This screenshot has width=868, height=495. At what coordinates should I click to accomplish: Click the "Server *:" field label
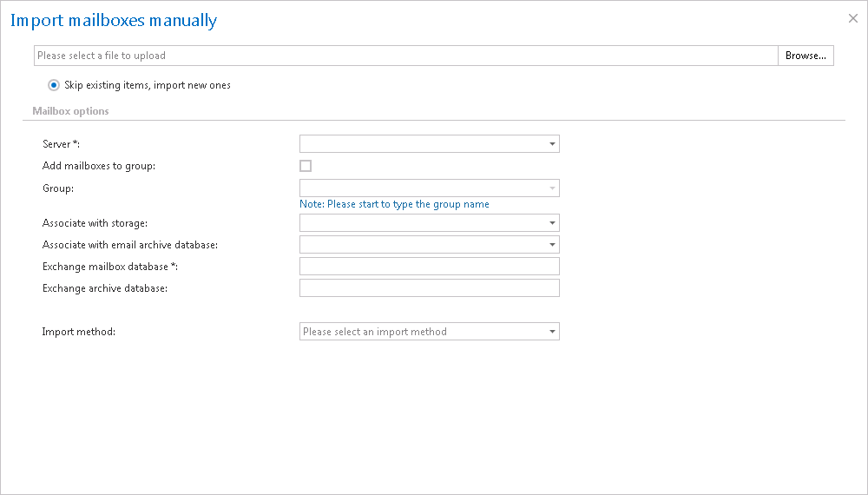coord(61,143)
